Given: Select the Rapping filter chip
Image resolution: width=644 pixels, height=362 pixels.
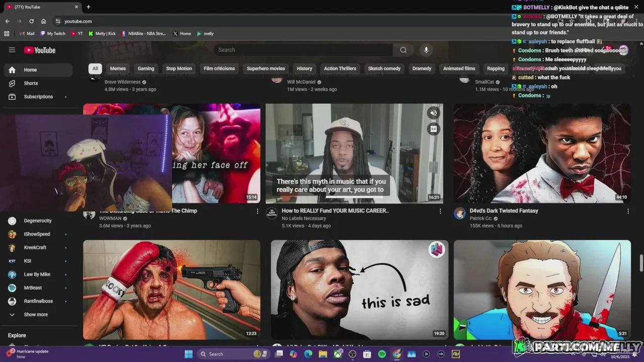Looking at the screenshot, I should click(x=496, y=69).
